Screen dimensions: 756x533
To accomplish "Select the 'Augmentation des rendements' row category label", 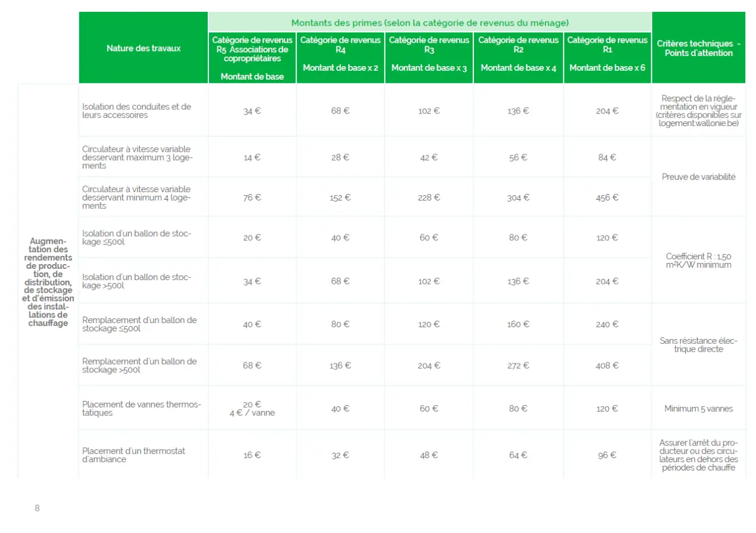I will click(48, 282).
